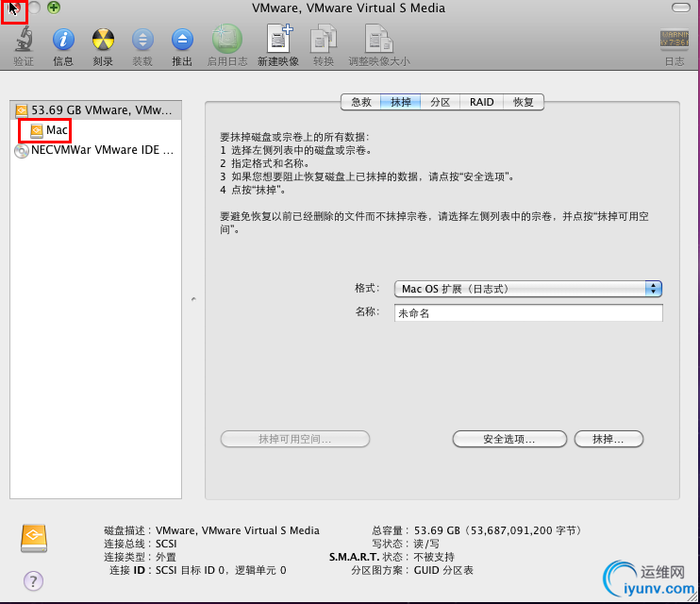Click Resize Image (调整映像大小) icon
Image resolution: width=700 pixels, height=604 pixels.
pyautogui.click(x=378, y=39)
